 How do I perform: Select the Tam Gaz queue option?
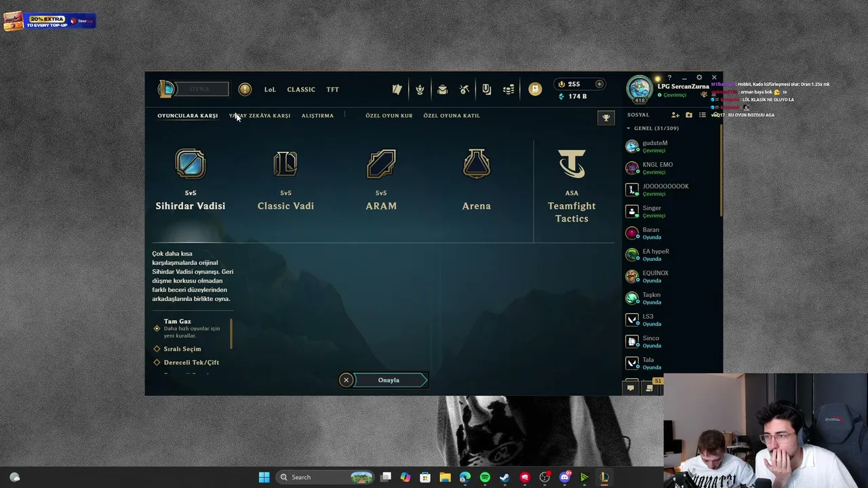(x=192, y=328)
